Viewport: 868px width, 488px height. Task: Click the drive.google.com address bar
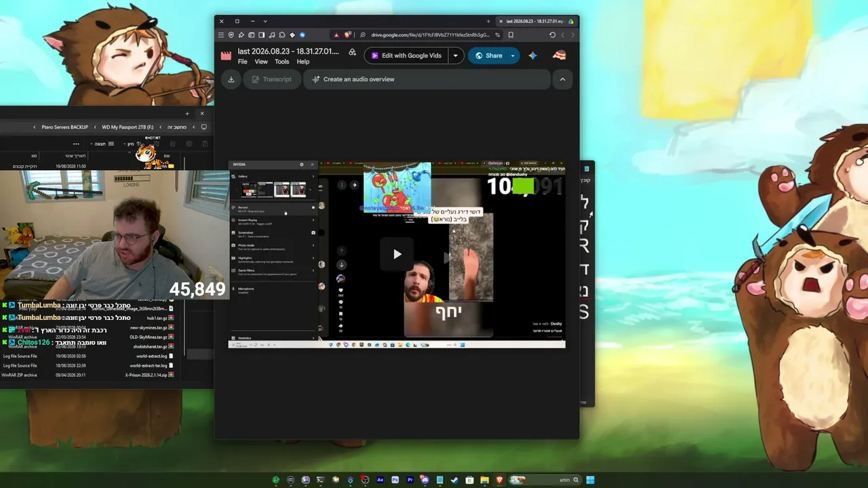(x=430, y=35)
